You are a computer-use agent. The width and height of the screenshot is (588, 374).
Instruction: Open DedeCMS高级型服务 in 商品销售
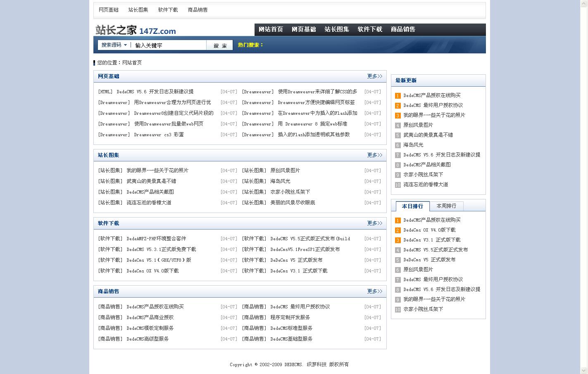148,339
